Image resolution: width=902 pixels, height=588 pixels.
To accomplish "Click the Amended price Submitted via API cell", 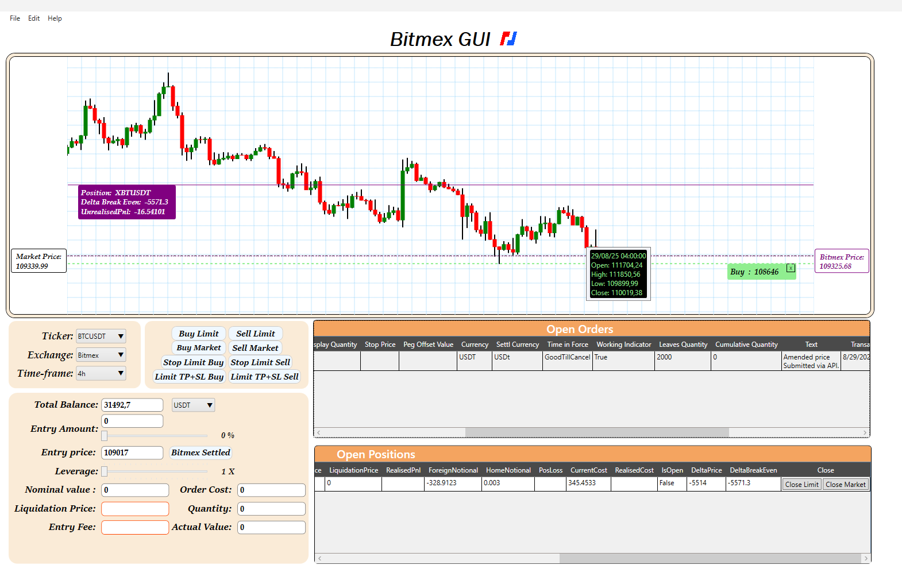I will pos(811,361).
